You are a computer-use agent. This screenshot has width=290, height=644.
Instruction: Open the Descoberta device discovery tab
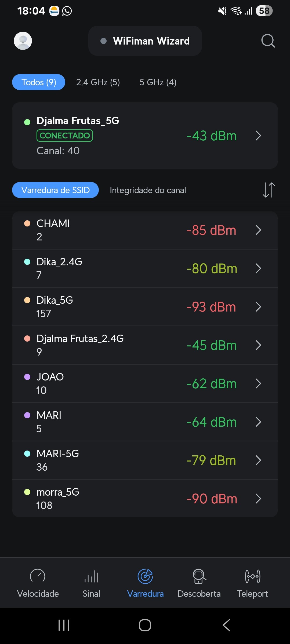point(199,581)
